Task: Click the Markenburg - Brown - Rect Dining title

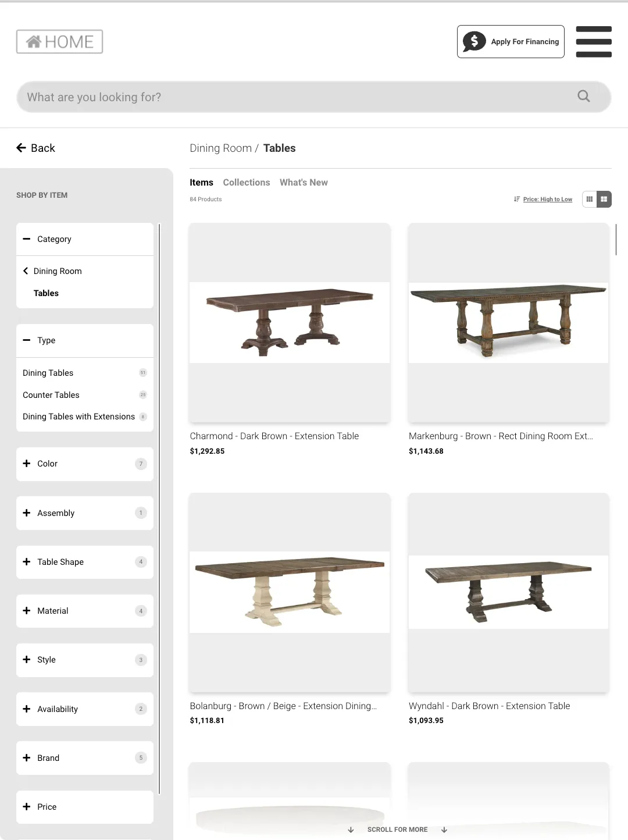Action: point(501,436)
